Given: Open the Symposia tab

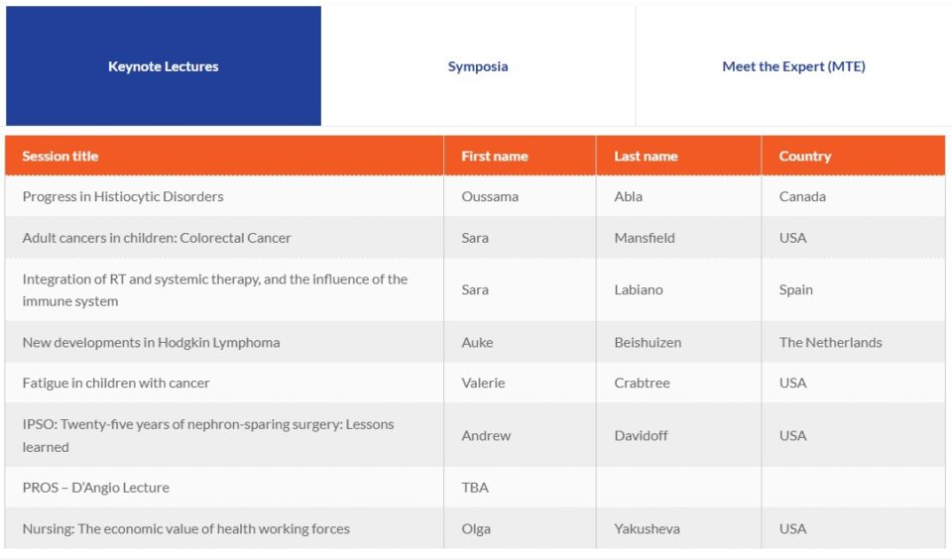Looking at the screenshot, I should point(478,66).
